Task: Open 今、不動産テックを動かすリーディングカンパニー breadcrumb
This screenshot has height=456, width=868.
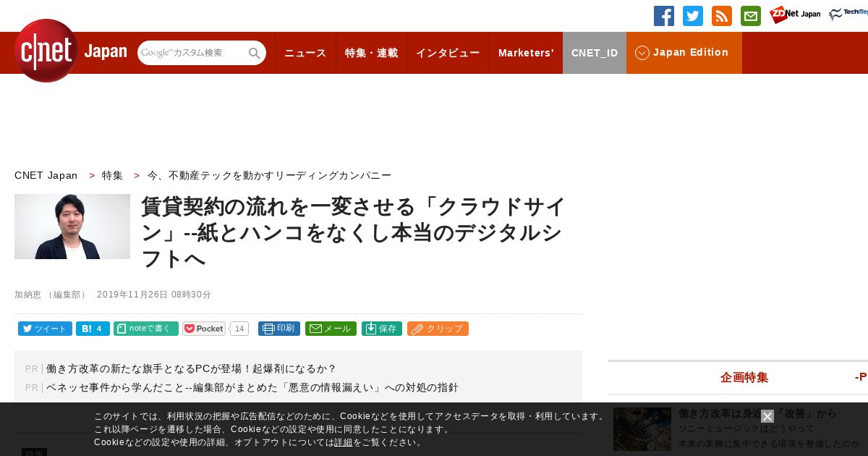Action: pos(269,175)
